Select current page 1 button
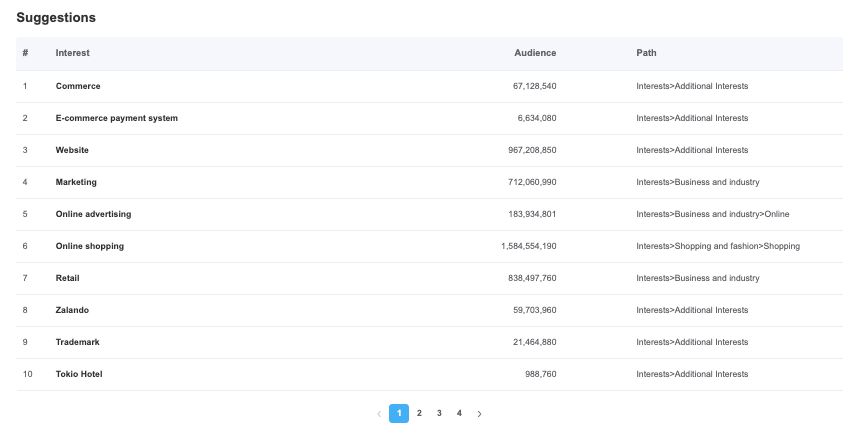This screenshot has width=855, height=435. 399,413
